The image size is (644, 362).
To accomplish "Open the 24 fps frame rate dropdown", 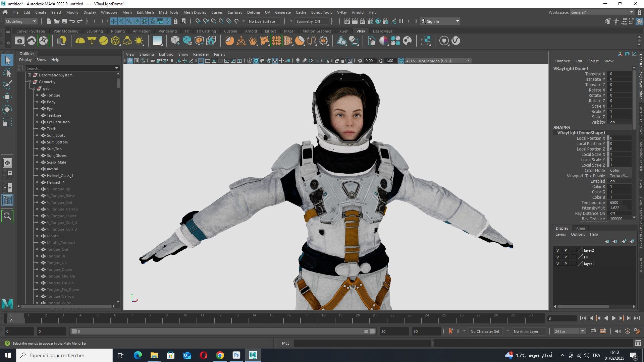I will point(570,331).
